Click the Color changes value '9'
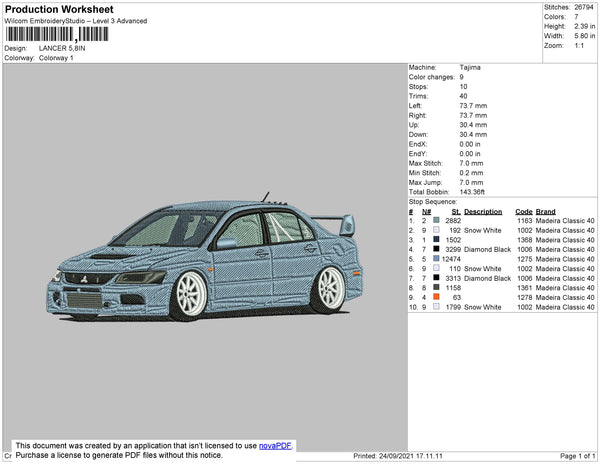 [x=461, y=77]
